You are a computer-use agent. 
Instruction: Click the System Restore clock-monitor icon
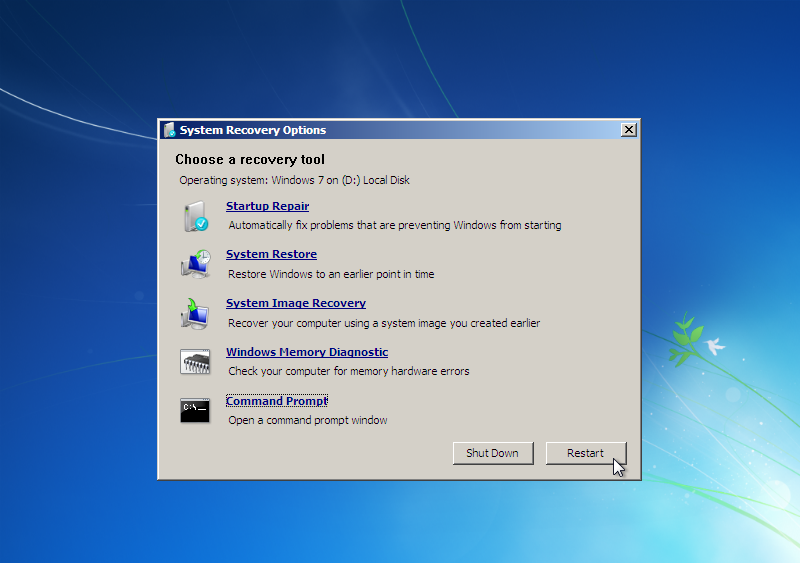pos(195,264)
